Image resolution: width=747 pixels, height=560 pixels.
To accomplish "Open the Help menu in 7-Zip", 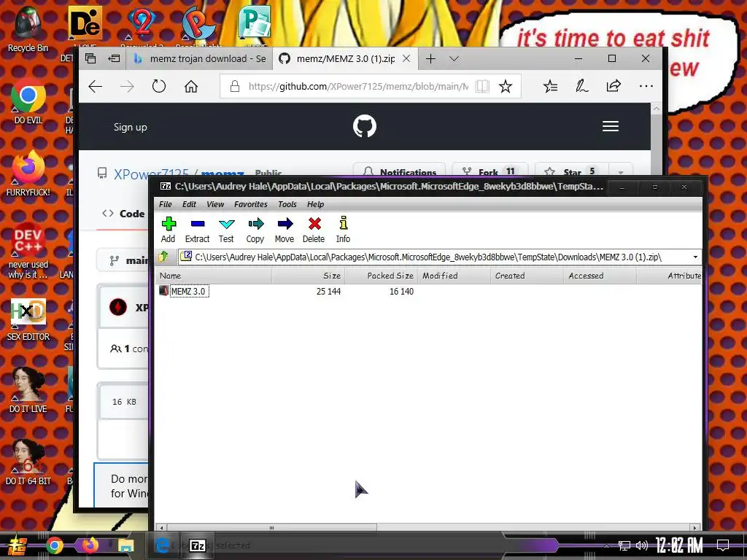I will (x=315, y=204).
